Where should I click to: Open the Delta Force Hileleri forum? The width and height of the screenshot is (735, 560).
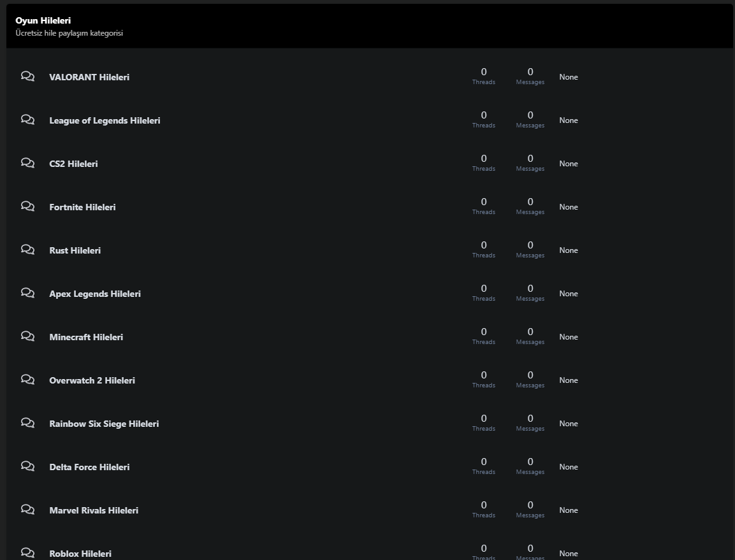[x=89, y=467]
